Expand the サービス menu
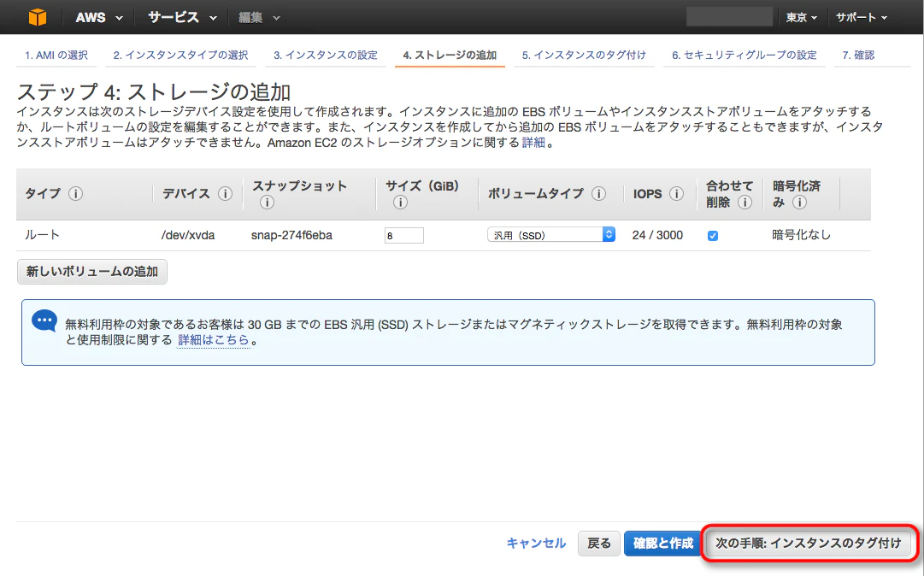Image resolution: width=924 pixels, height=576 pixels. click(183, 18)
